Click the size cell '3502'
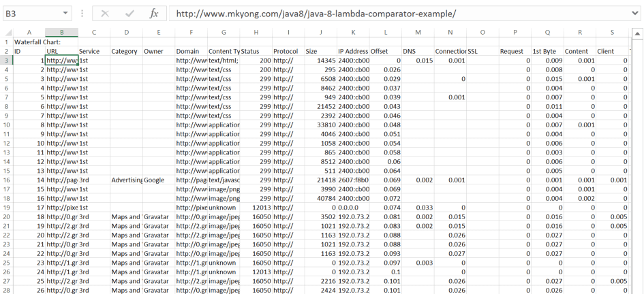The image size is (644, 294). click(321, 216)
